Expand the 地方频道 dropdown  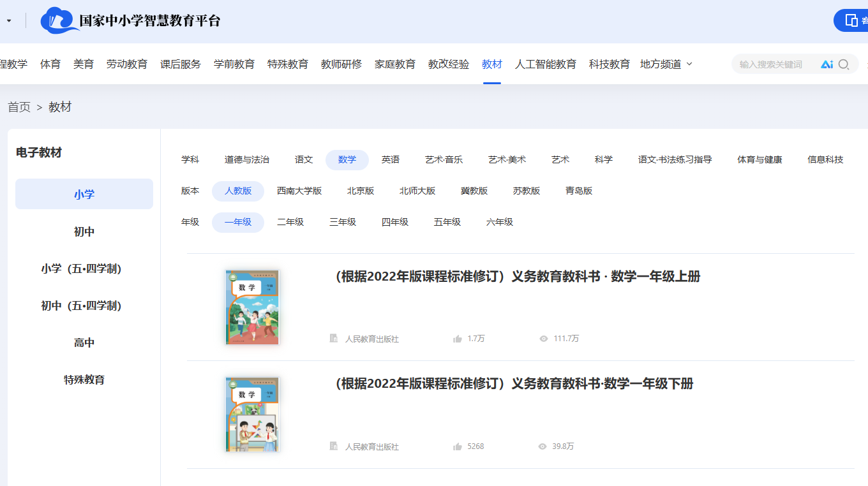coord(666,64)
